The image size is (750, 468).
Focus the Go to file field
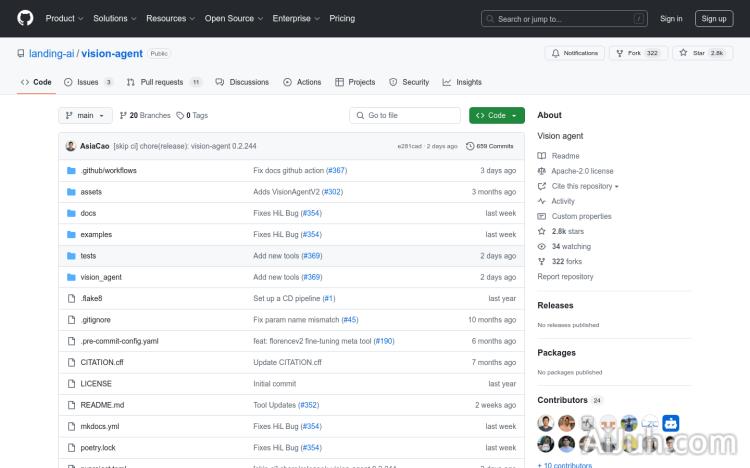(x=405, y=115)
